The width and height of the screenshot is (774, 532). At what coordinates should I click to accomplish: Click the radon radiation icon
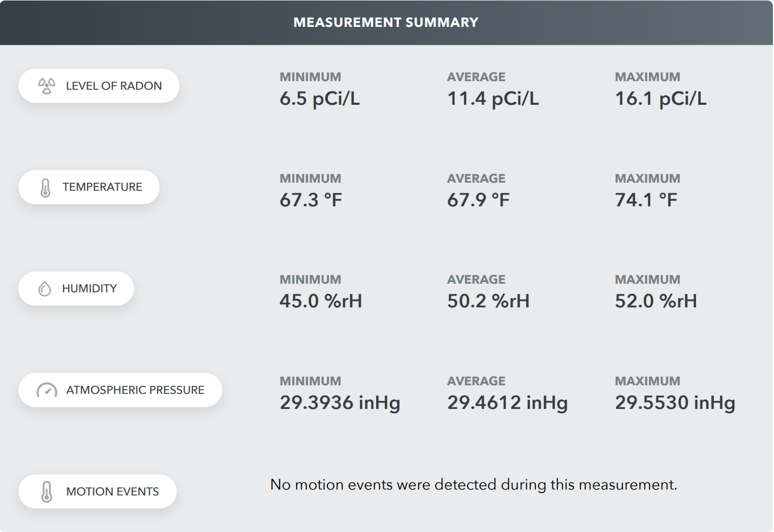click(x=47, y=86)
